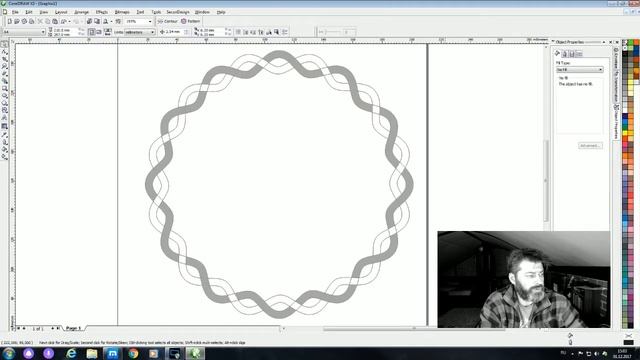
Task: Select the Eyedropper tool in toolbox
Action: [x=4, y=134]
